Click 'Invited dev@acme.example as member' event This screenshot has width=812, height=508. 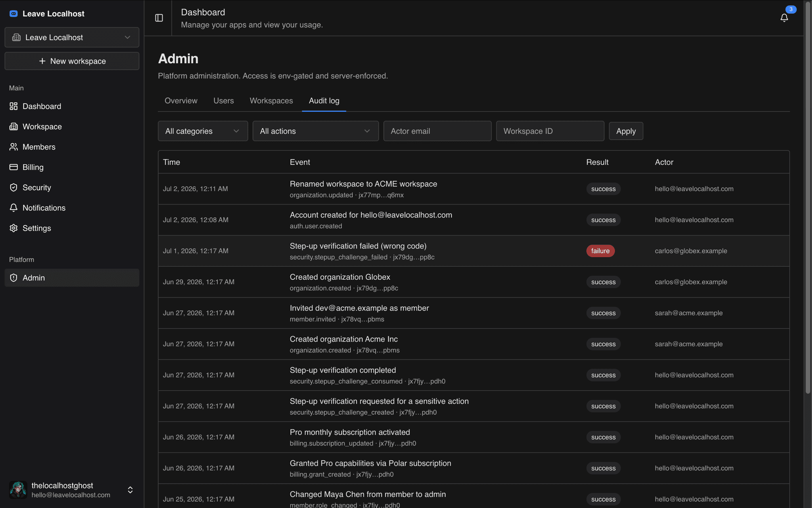pos(359,308)
